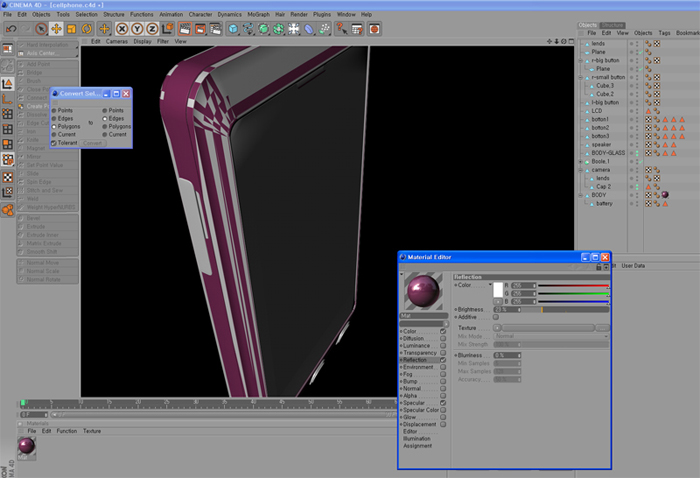This screenshot has height=478, width=700.
Task: Open the Render Settings icon
Action: pyautogui.click(x=216, y=29)
